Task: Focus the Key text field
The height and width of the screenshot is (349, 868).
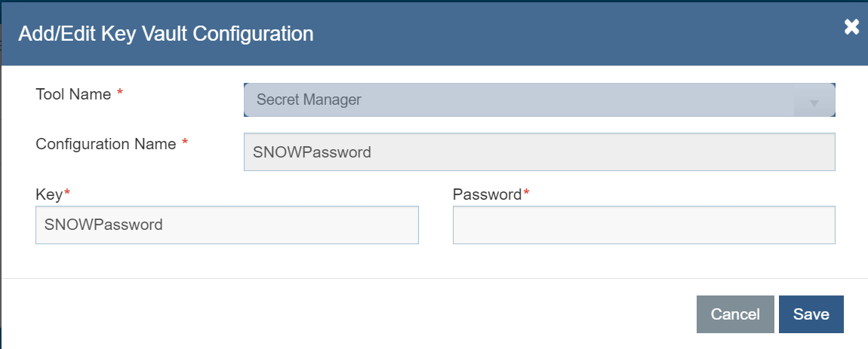Action: pyautogui.click(x=226, y=225)
